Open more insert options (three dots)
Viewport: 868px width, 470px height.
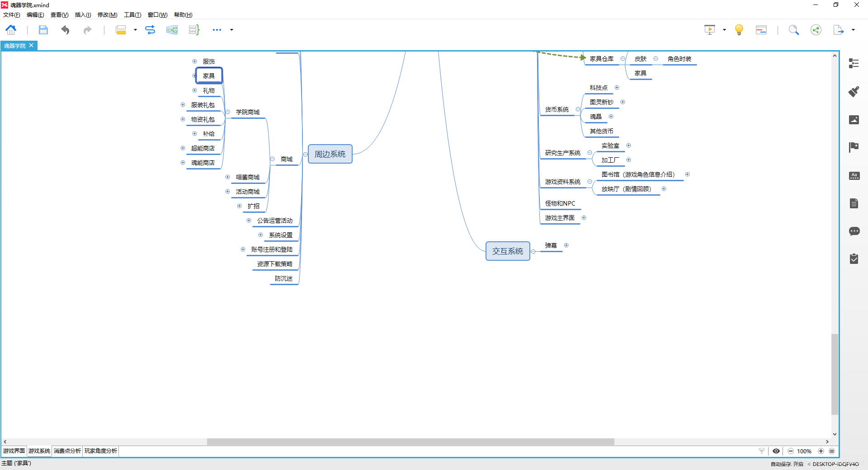217,30
